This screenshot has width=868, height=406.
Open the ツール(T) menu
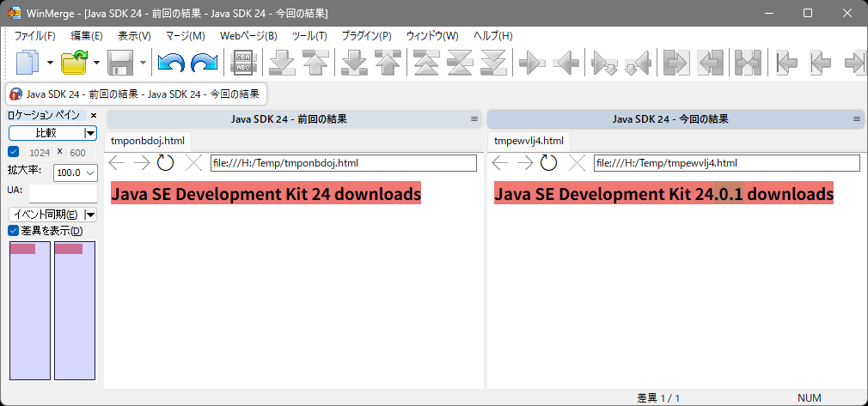point(309,36)
